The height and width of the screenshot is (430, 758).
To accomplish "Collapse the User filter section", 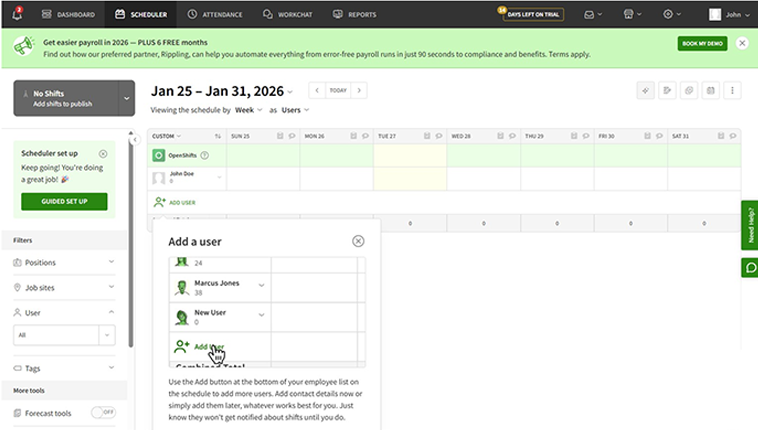I will (64, 312).
